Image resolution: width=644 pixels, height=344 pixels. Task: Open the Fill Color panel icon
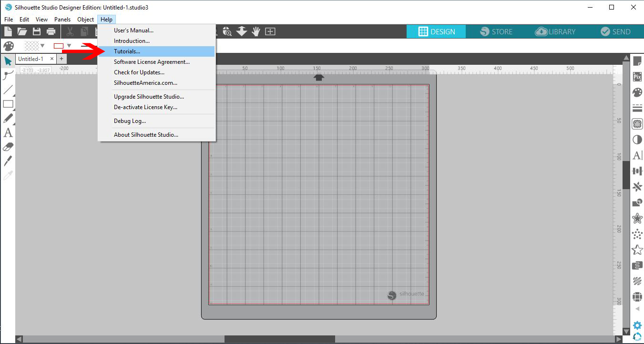click(637, 92)
